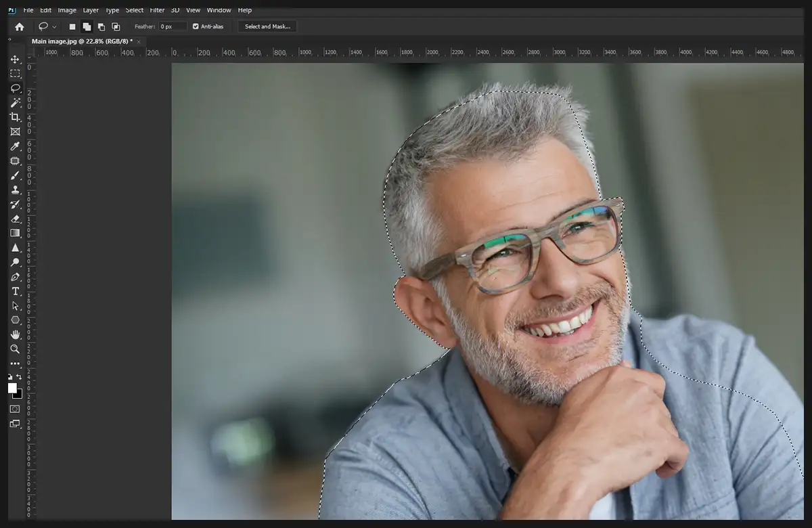This screenshot has height=528, width=812.
Task: Open the Type menu
Action: pyautogui.click(x=112, y=10)
